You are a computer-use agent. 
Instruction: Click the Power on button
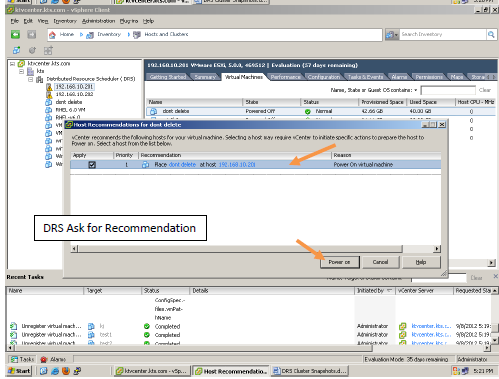pyautogui.click(x=339, y=262)
